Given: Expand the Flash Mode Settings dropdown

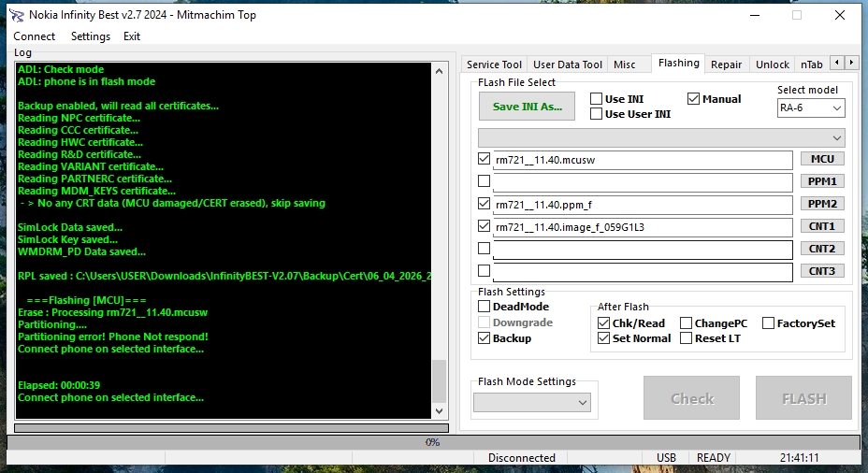Looking at the screenshot, I should 533,402.
